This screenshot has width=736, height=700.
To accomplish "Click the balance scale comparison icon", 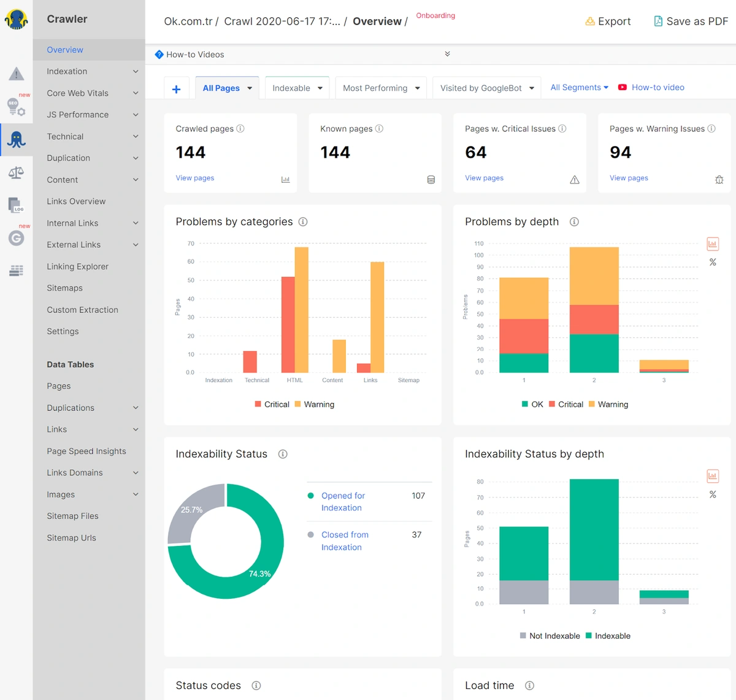I will tap(16, 172).
